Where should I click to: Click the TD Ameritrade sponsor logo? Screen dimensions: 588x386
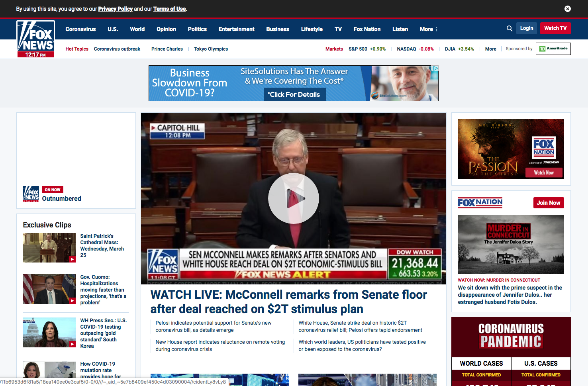coord(553,49)
